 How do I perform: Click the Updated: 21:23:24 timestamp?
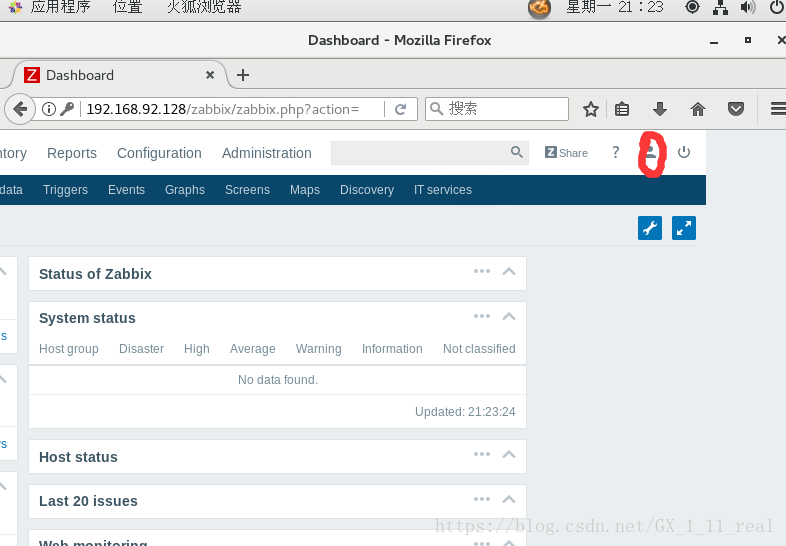(x=465, y=412)
